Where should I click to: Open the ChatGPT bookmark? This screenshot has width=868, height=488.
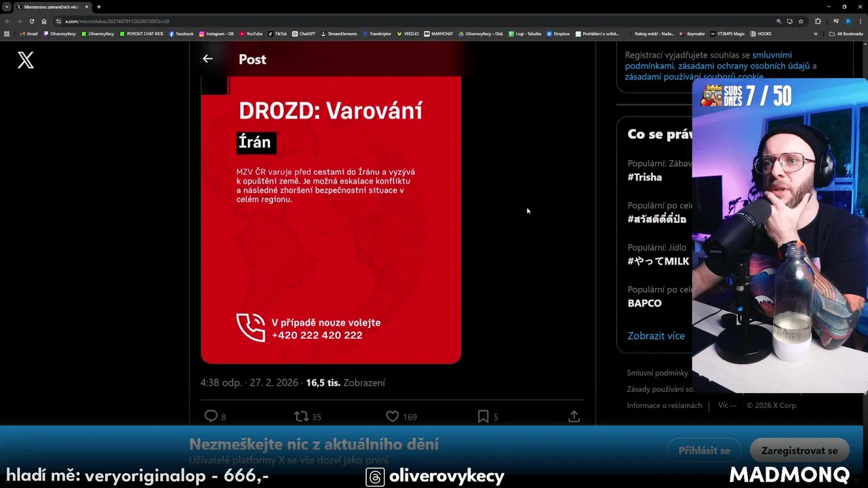click(x=304, y=33)
